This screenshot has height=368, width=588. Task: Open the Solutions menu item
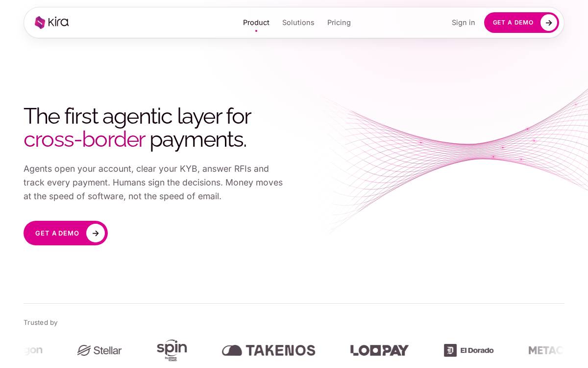pyautogui.click(x=298, y=23)
